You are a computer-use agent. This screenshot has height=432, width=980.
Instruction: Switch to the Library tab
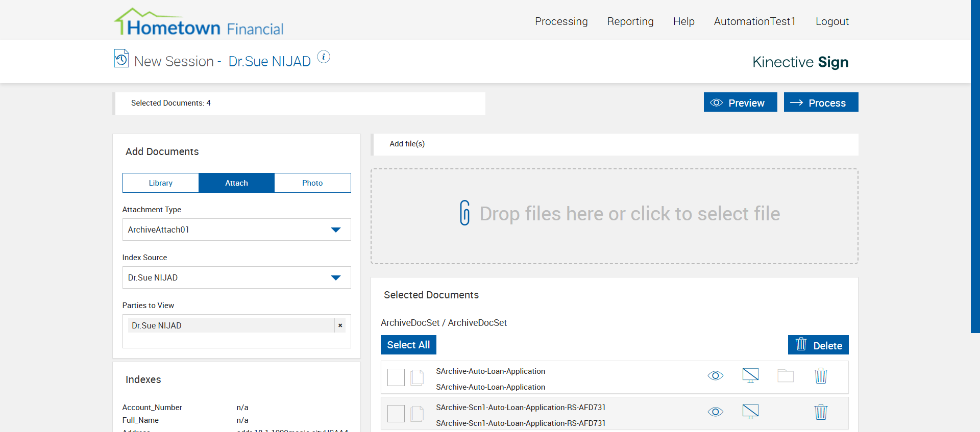coord(161,183)
